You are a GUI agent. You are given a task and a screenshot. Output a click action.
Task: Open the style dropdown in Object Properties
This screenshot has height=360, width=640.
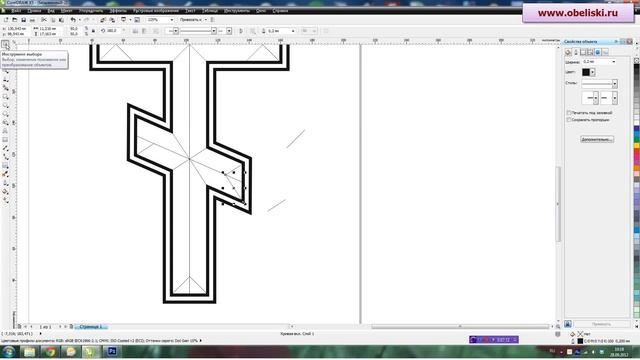pyautogui.click(x=615, y=84)
